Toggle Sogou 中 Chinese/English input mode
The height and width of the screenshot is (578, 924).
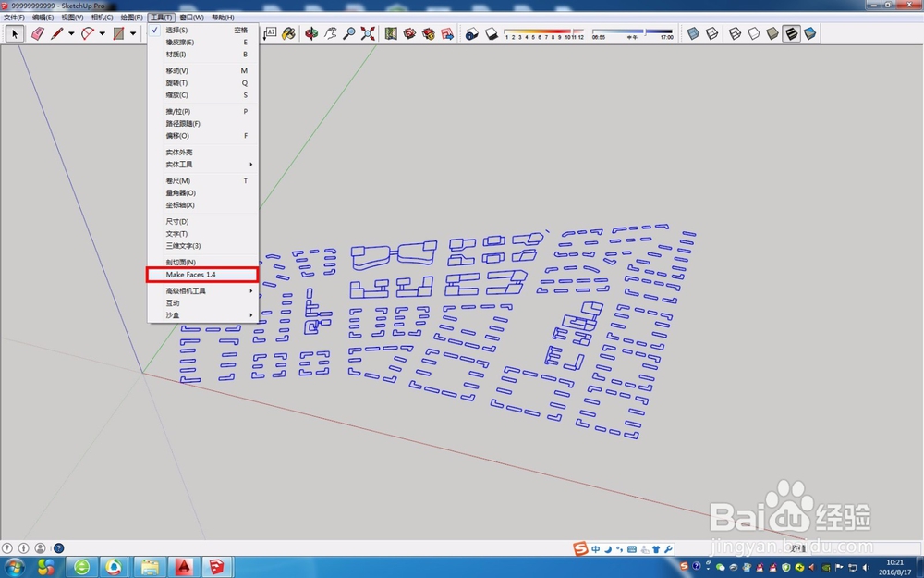point(596,549)
